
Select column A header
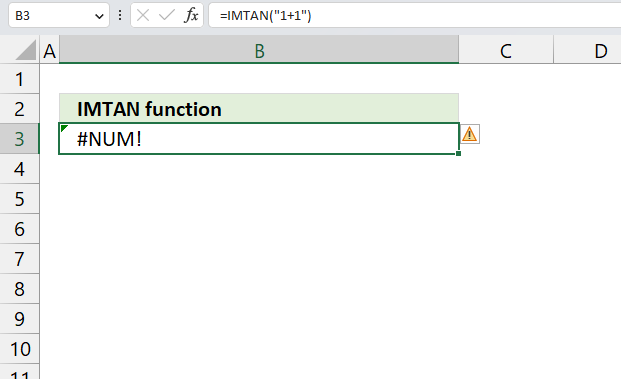(x=50, y=50)
